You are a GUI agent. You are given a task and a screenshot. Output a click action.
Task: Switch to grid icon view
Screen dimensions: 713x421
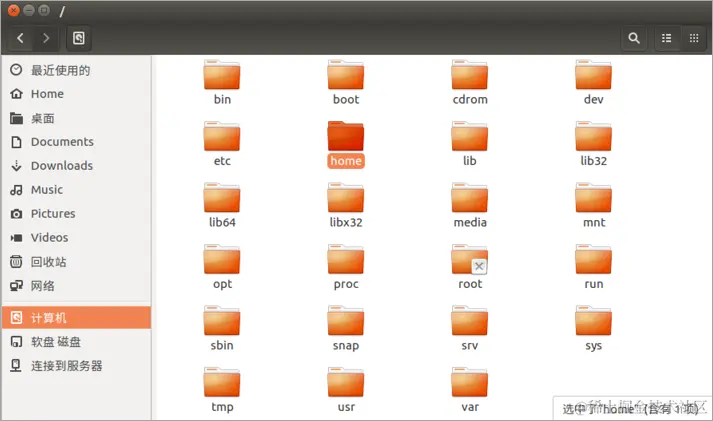pyautogui.click(x=694, y=38)
